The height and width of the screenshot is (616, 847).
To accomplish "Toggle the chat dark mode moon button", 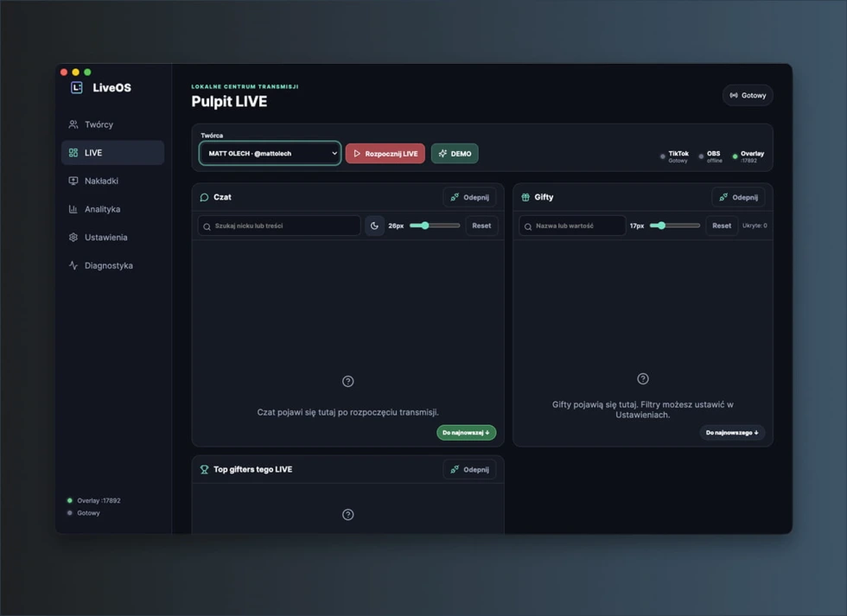I will coord(374,225).
